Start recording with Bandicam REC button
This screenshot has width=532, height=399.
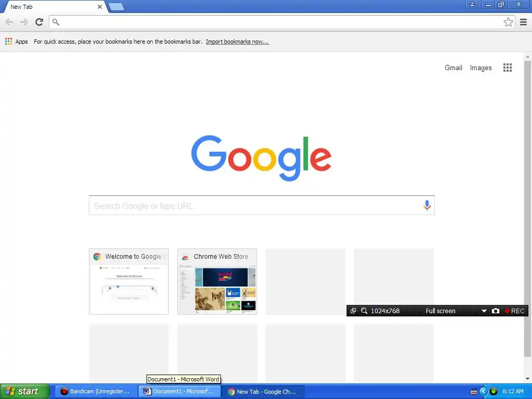coord(514,311)
